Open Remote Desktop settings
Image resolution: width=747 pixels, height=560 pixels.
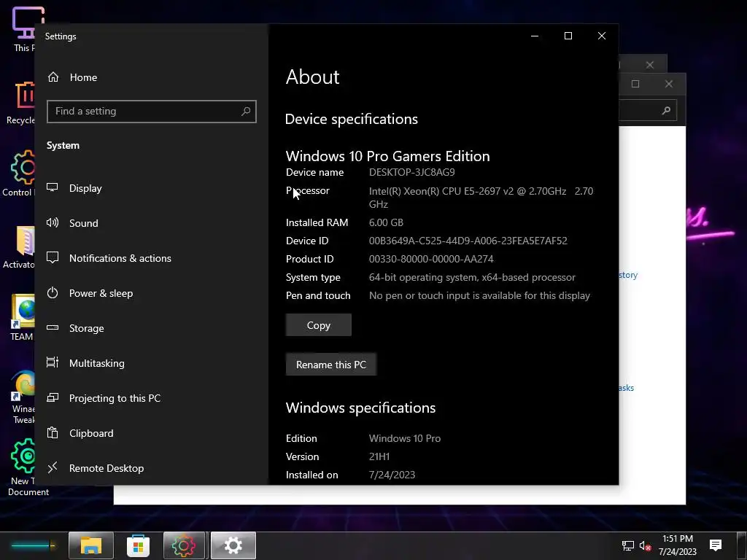pos(152,468)
